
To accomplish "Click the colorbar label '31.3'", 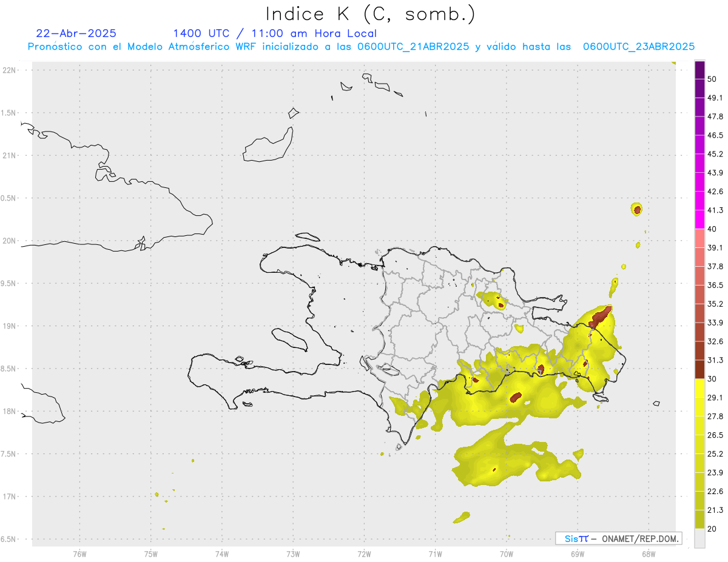I will click(715, 360).
